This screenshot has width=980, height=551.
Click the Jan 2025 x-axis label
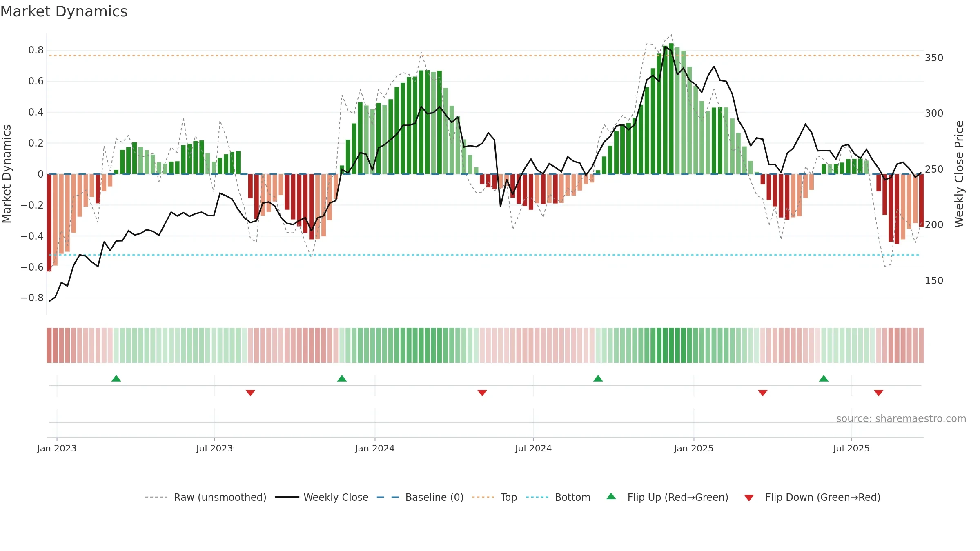point(694,448)
